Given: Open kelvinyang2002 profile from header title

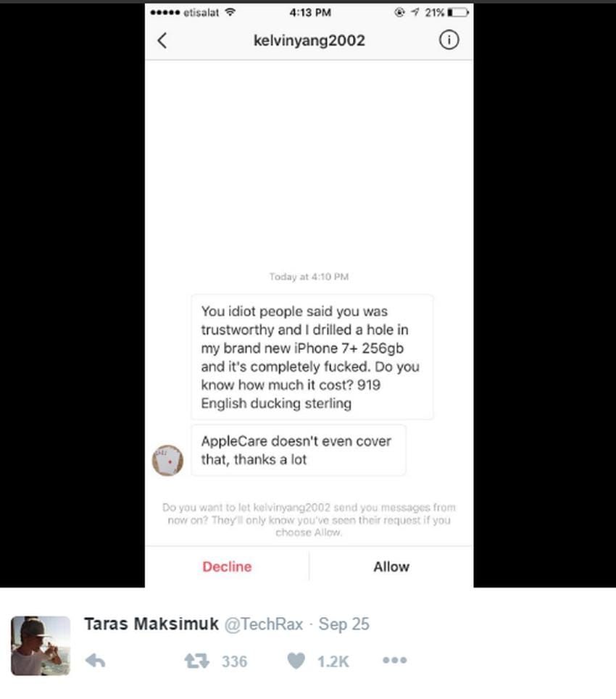Looking at the screenshot, I should [x=309, y=41].
